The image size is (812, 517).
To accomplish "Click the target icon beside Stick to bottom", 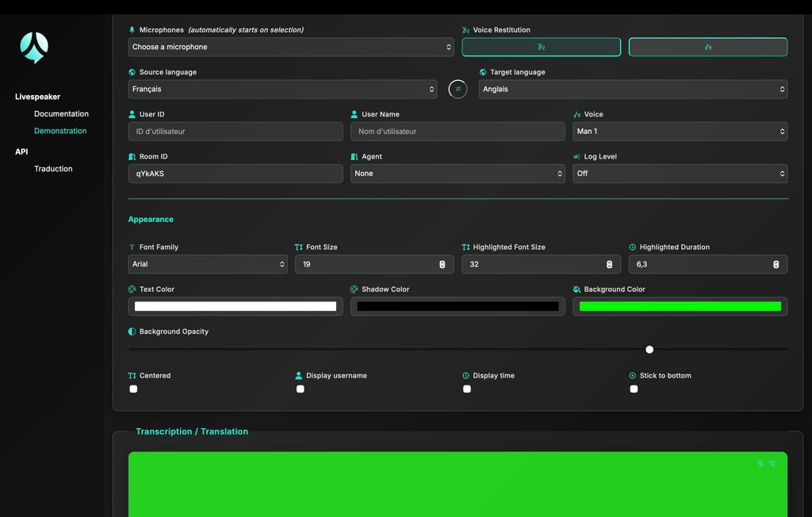I will tap(632, 376).
